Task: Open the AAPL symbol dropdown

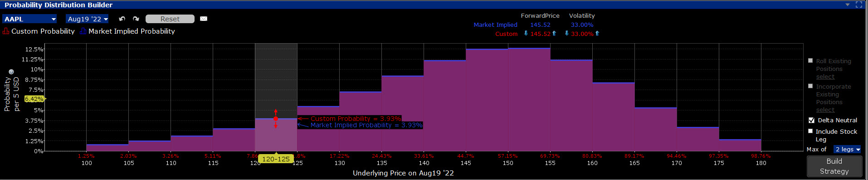Action: tap(30, 19)
